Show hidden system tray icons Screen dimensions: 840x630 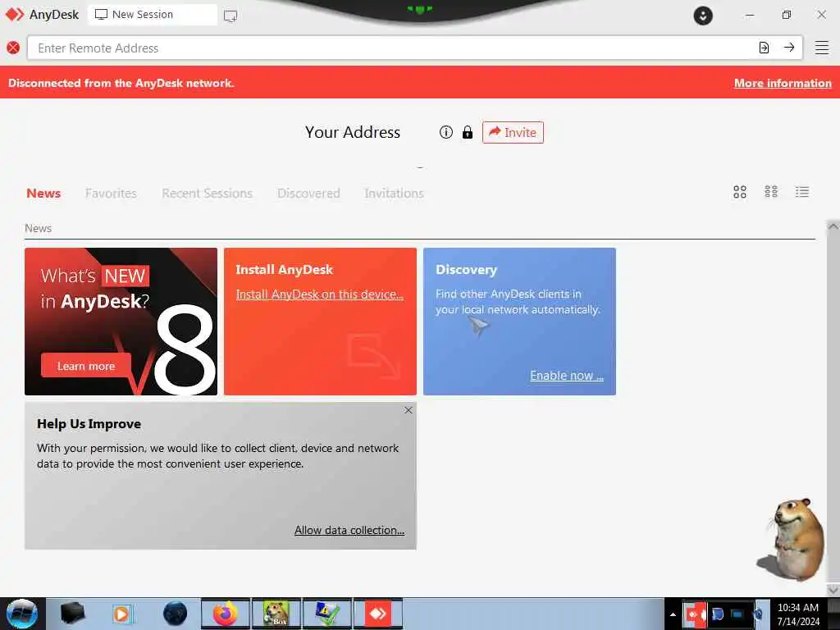[x=673, y=614]
